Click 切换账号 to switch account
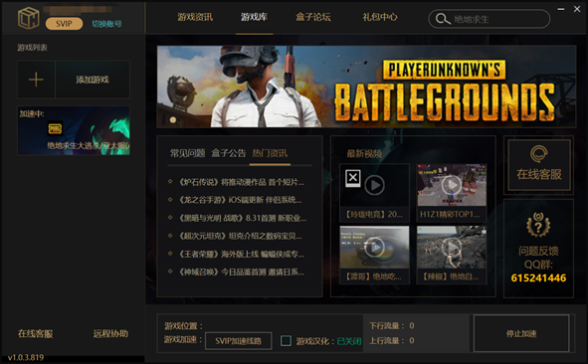Viewport: 588px width, 364px height. pyautogui.click(x=106, y=24)
